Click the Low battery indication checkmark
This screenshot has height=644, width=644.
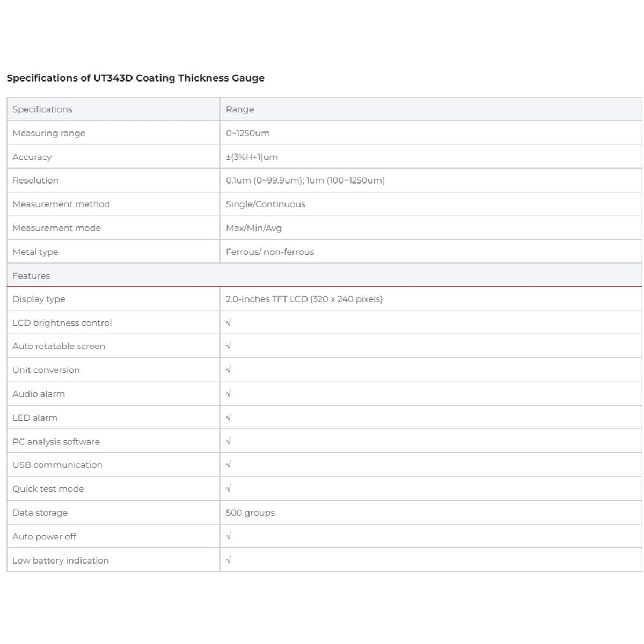pos(229,560)
